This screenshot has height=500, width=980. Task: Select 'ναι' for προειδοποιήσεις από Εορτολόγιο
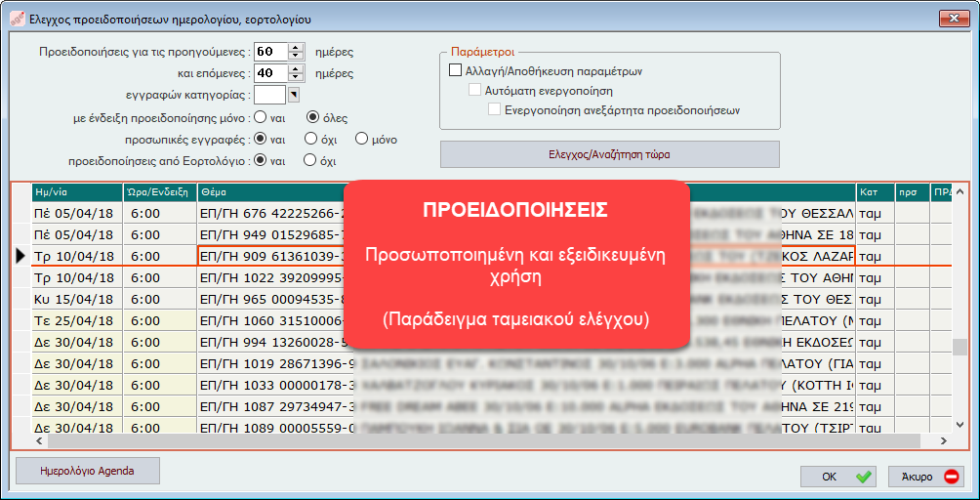(x=260, y=160)
